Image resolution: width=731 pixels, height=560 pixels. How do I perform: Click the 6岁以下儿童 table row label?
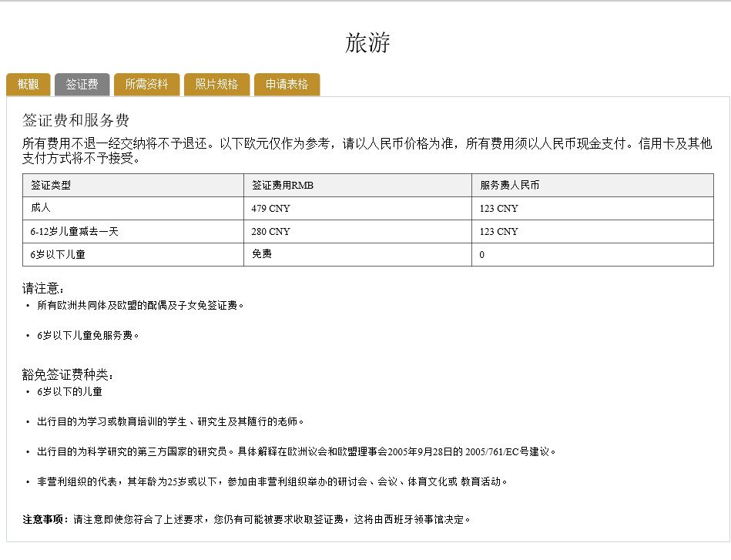click(58, 254)
